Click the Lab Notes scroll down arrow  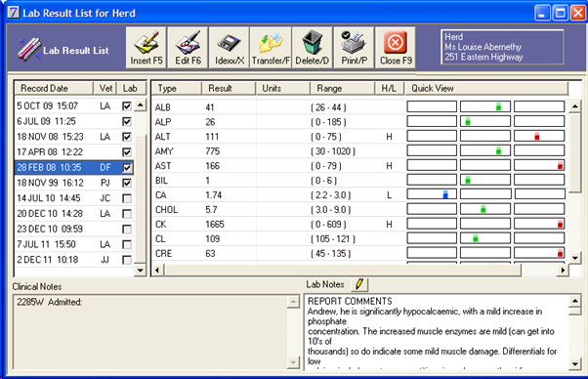pos(575,363)
